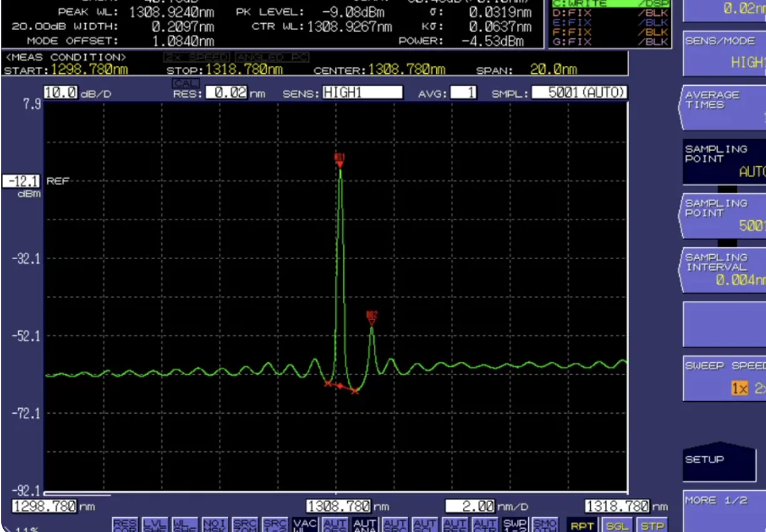Click the SENS HIGH1 field

(362, 93)
